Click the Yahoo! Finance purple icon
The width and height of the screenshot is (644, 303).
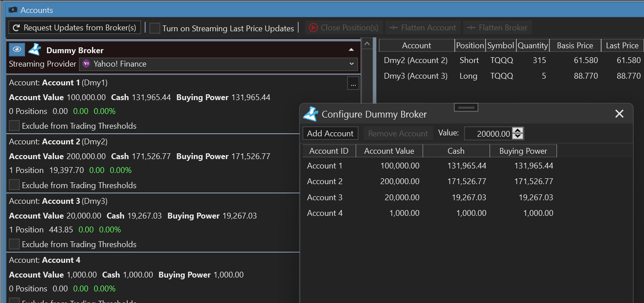click(87, 64)
